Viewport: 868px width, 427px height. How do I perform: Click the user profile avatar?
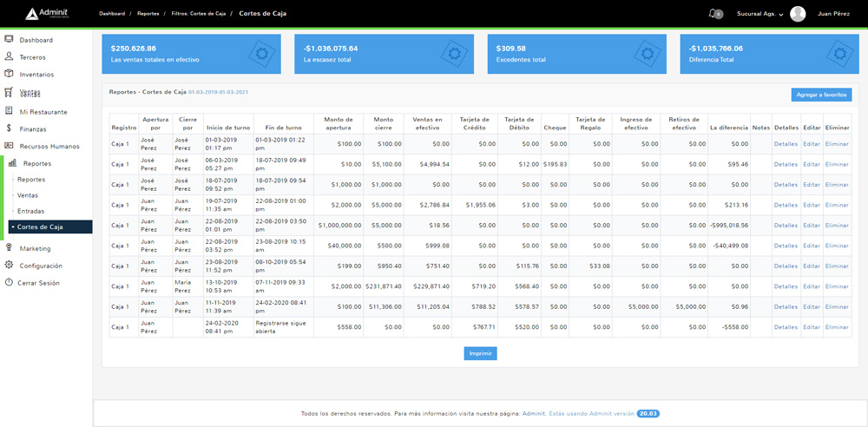(798, 14)
